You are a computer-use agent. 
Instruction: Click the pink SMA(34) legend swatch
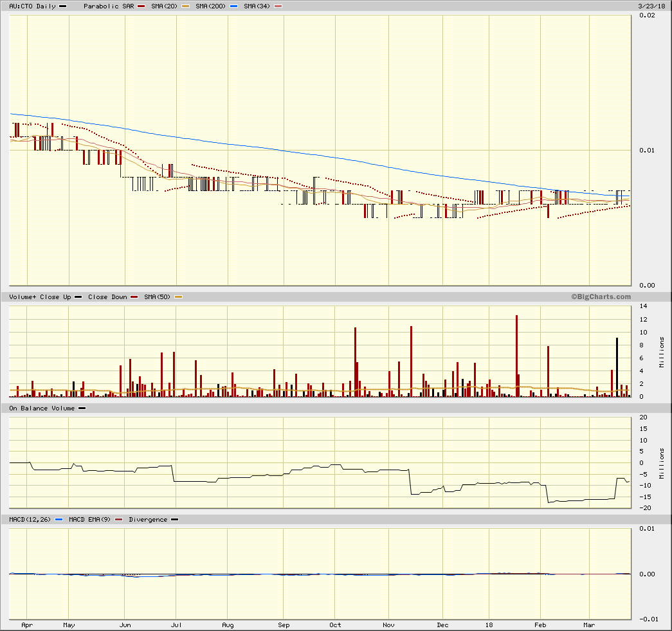pyautogui.click(x=278, y=6)
